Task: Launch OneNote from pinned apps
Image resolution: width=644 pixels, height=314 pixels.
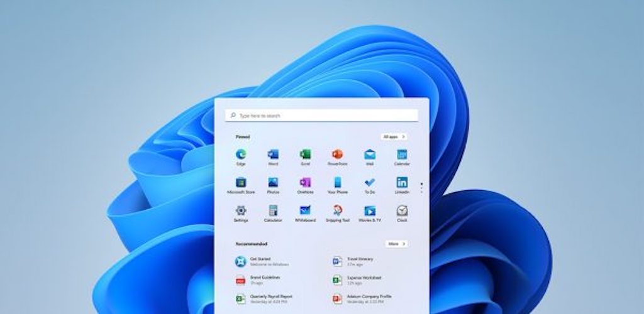Action: pyautogui.click(x=305, y=183)
